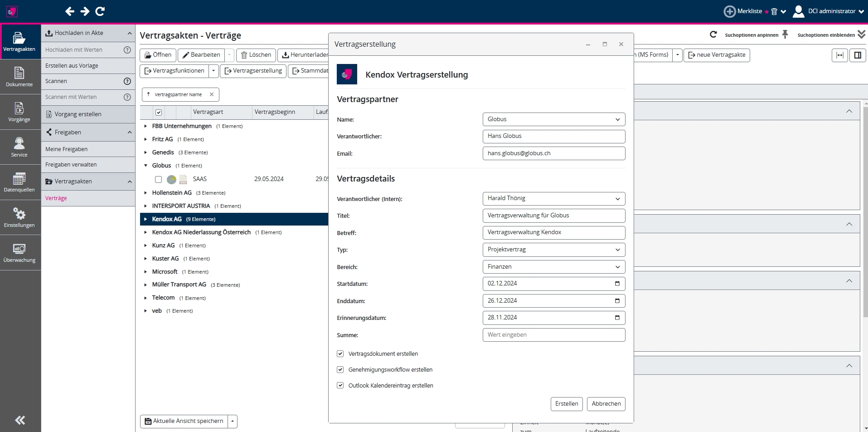The height and width of the screenshot is (432, 868).
Task: Click the Suchoptionen anpinnen link
Action: [x=752, y=35]
